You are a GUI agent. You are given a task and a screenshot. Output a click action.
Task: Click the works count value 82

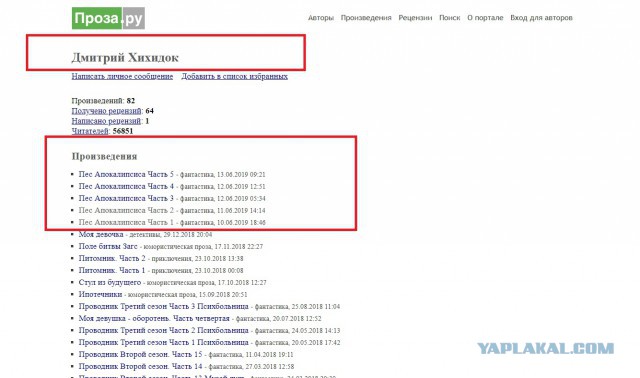tap(131, 101)
